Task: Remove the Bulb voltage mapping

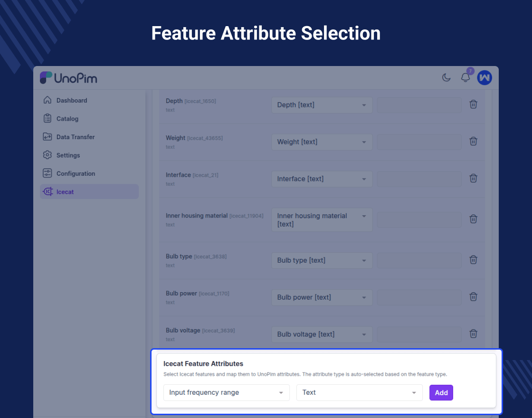Action: 473,334
